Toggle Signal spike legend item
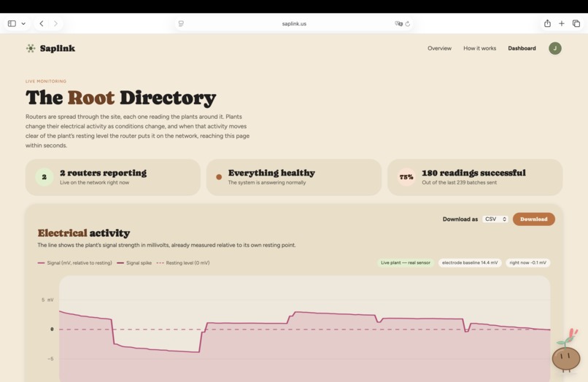The height and width of the screenshot is (382, 588). click(x=134, y=262)
